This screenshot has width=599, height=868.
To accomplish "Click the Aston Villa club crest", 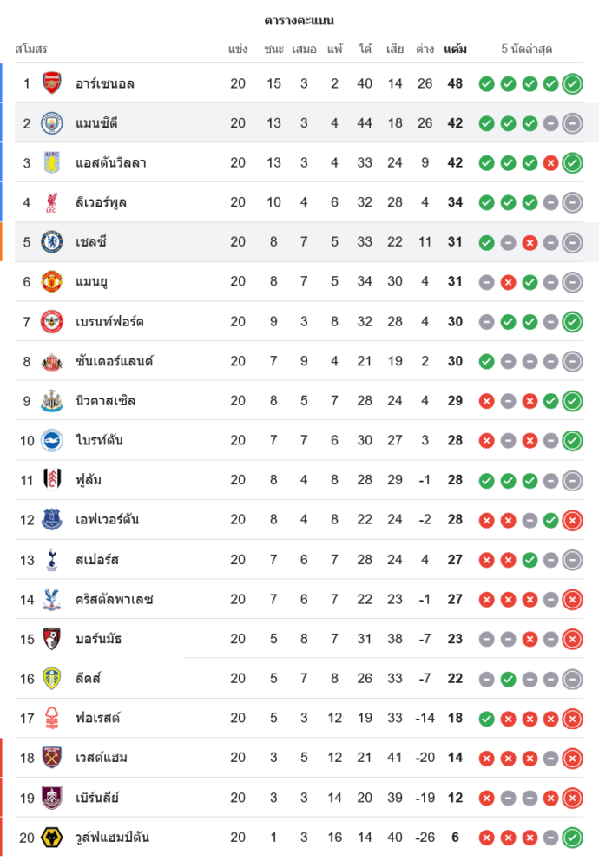I will pyautogui.click(x=52, y=162).
